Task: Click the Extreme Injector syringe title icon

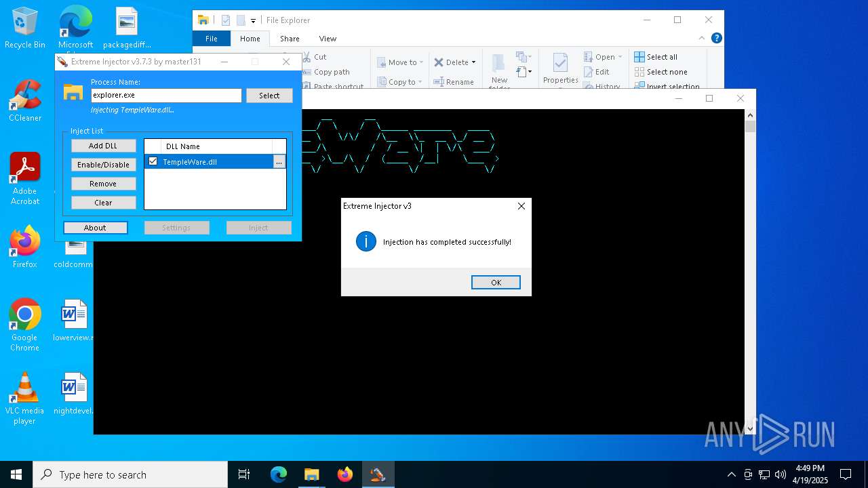Action: click(62, 62)
